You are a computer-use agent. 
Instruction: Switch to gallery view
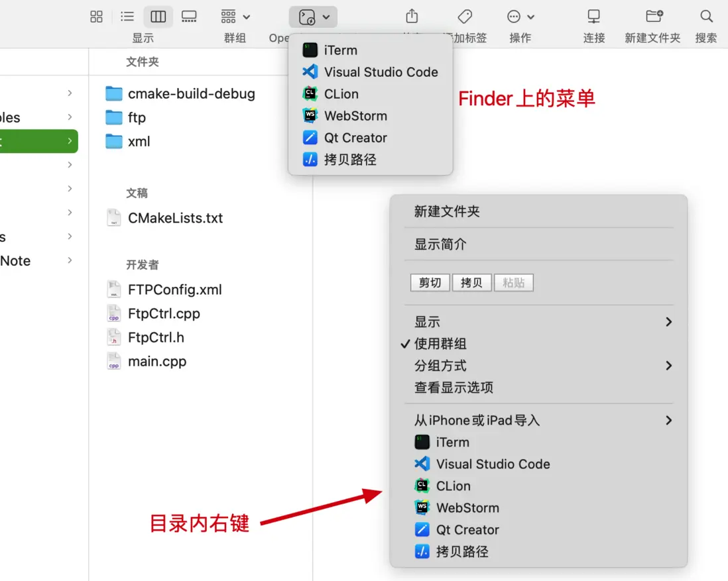189,17
